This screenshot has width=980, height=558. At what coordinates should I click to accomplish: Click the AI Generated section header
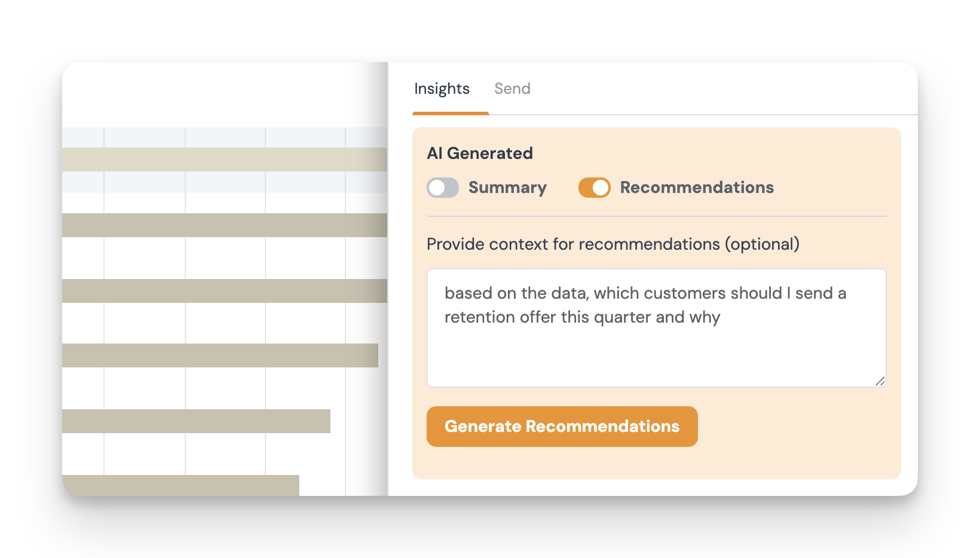479,153
